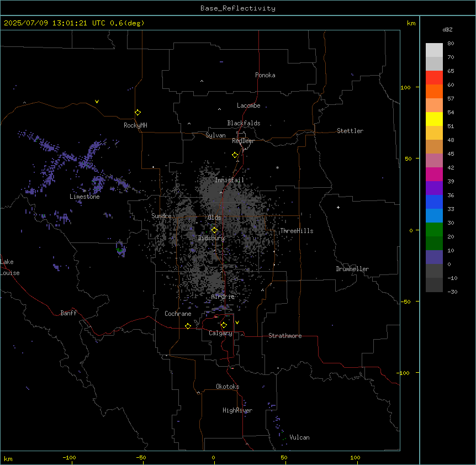Click the magenta 42 dBZ legend swatch

pyautogui.click(x=434, y=174)
